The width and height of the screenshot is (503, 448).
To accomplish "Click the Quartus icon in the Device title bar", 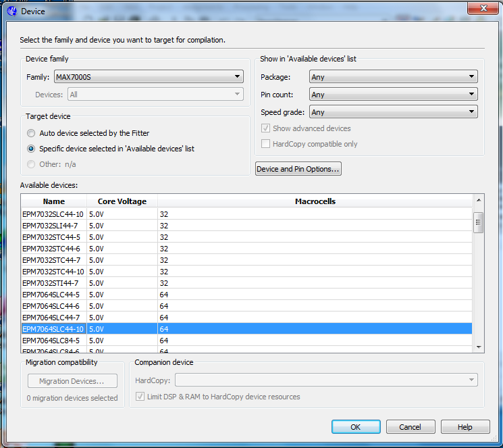I will point(12,11).
